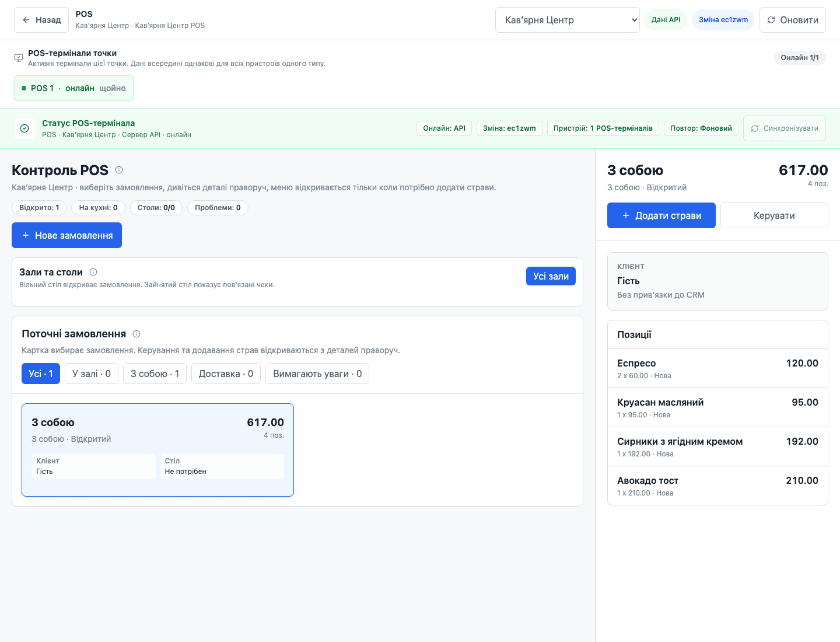The width and height of the screenshot is (840, 642).
Task: Click the Клієнт Гість panel in order details
Action: [717, 281]
